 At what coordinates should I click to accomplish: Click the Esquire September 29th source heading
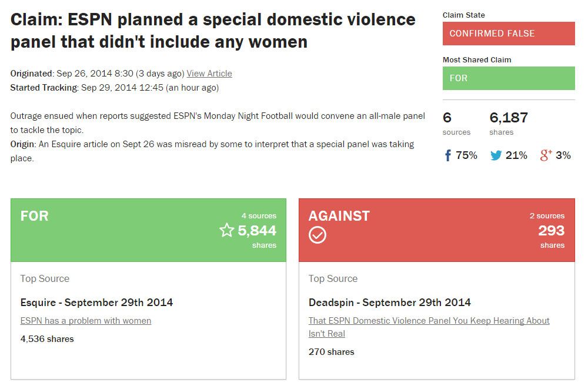pos(96,302)
